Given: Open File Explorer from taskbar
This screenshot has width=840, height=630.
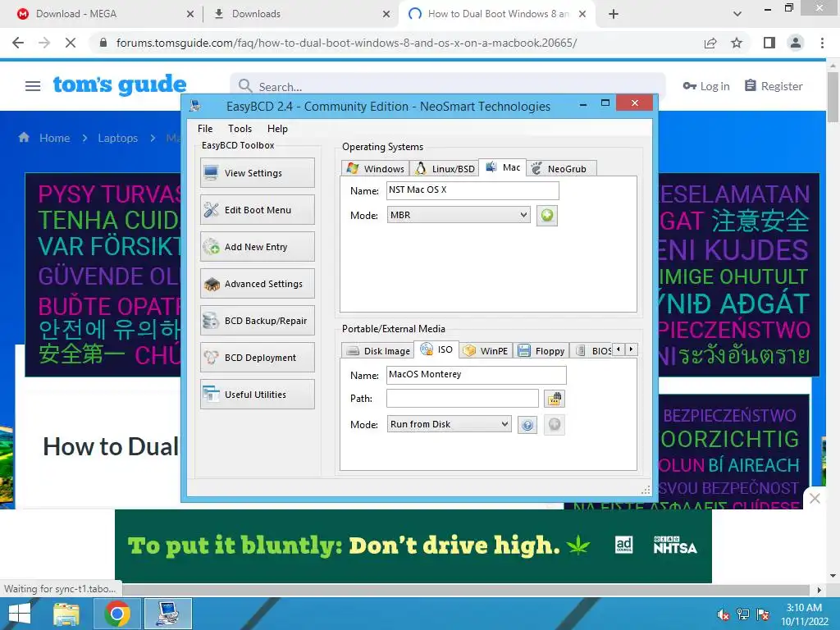Looking at the screenshot, I should pos(66,614).
